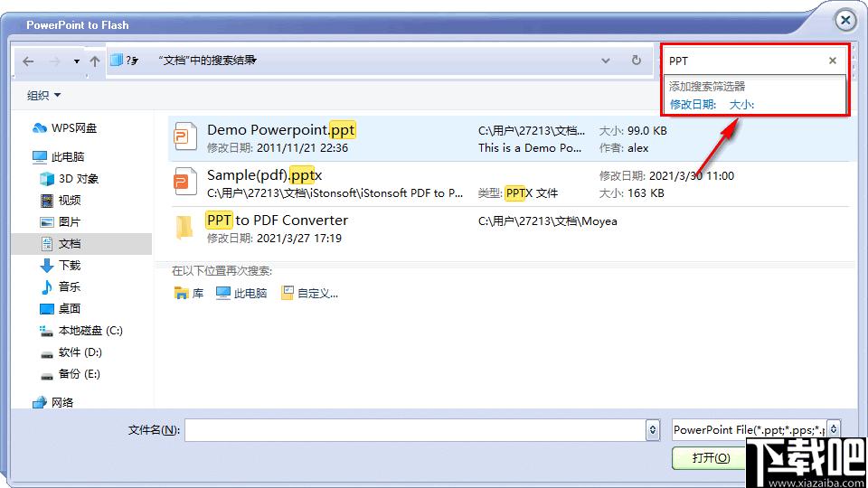Open the 桌面 folder
Screen dimensions: 868x488
pyautogui.click(x=70, y=309)
